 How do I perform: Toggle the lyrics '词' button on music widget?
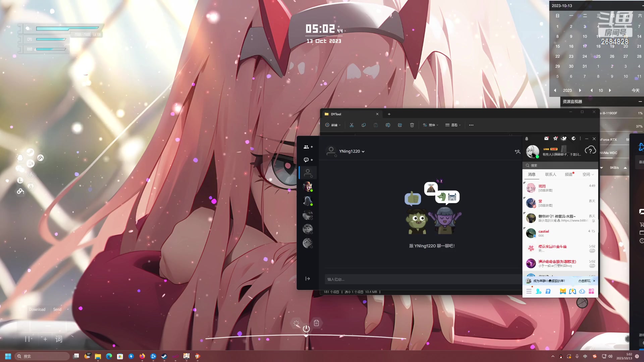point(59,339)
